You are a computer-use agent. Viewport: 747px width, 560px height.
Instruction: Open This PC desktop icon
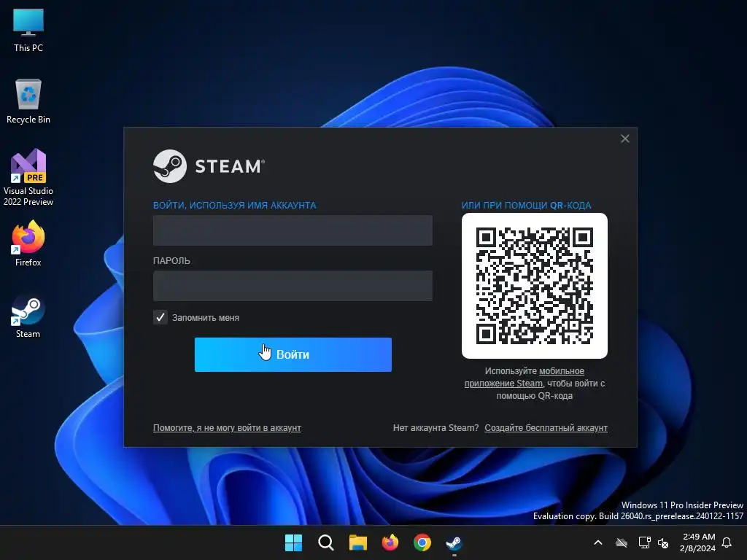[x=28, y=29]
